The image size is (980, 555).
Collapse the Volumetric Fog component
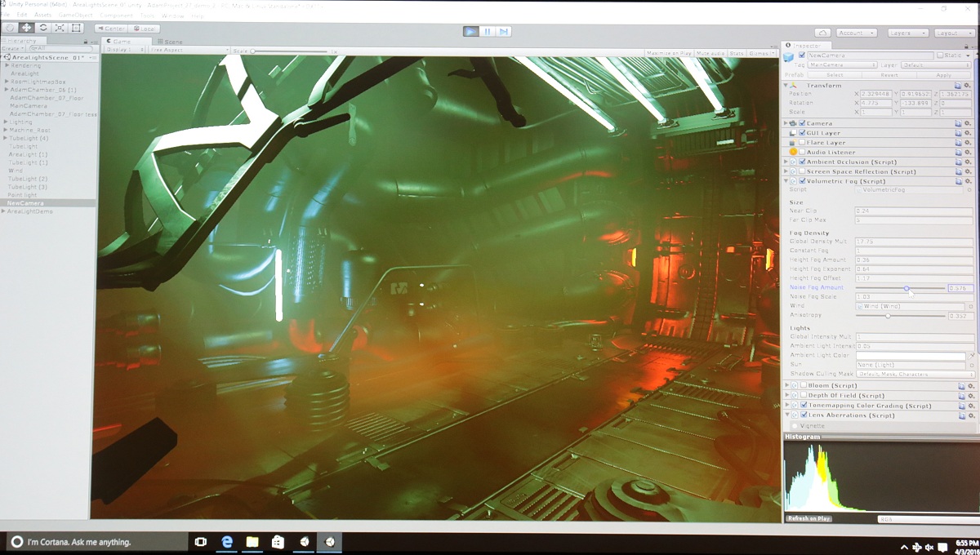tap(786, 181)
